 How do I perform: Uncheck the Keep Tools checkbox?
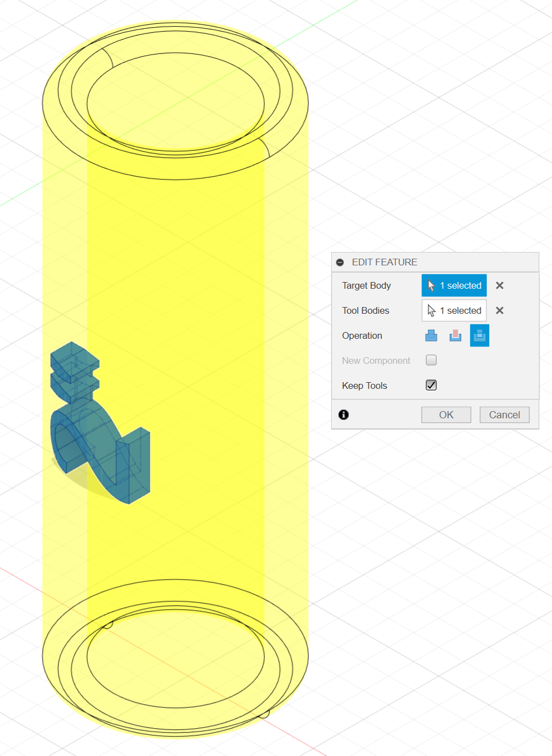[x=431, y=385]
